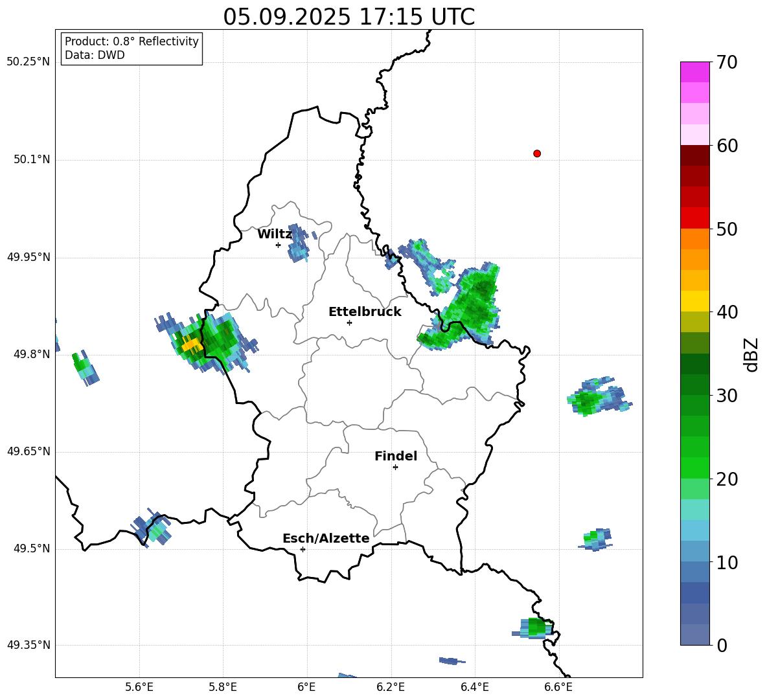Pick the bright red swatch just above 50 dBZ
This screenshot has height=700, width=767.
(694, 218)
